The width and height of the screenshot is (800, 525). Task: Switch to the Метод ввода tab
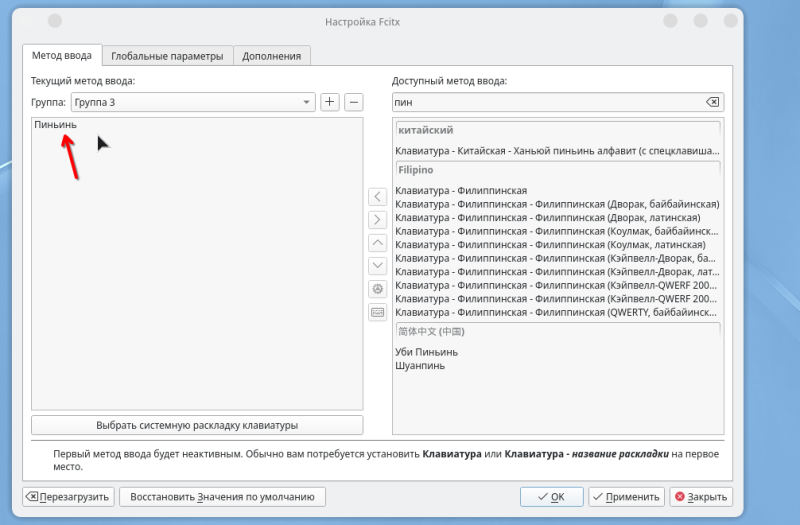pos(62,55)
